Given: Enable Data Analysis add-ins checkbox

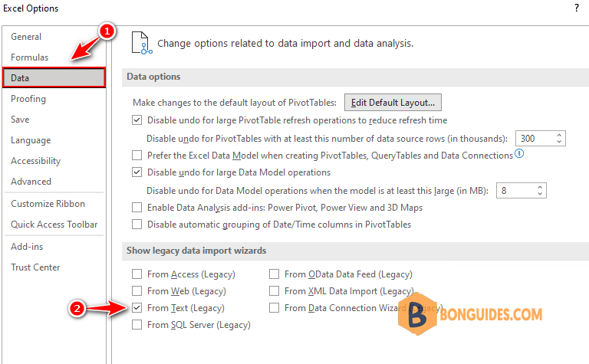Looking at the screenshot, I should point(137,207).
